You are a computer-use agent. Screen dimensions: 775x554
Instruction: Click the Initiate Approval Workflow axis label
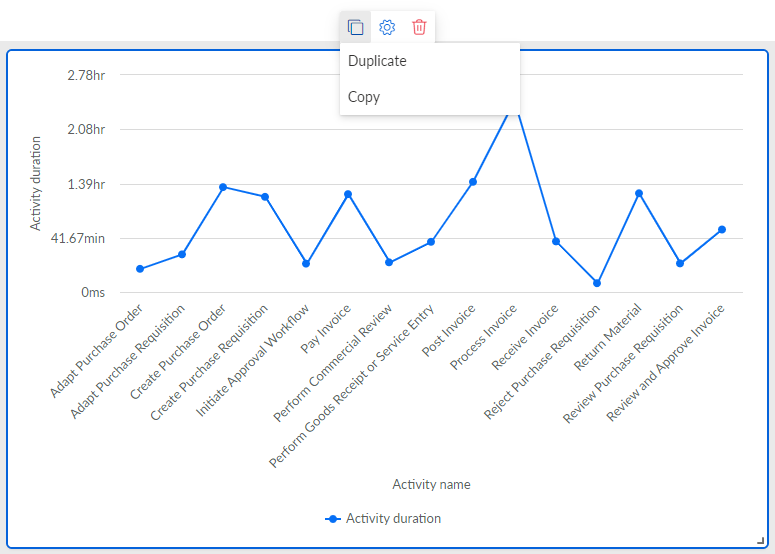(x=253, y=360)
